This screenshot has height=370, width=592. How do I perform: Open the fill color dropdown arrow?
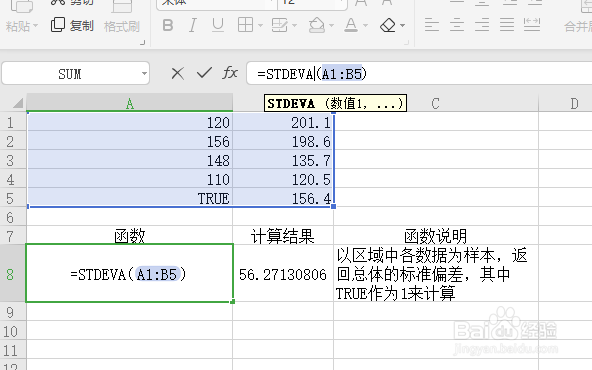[331, 26]
